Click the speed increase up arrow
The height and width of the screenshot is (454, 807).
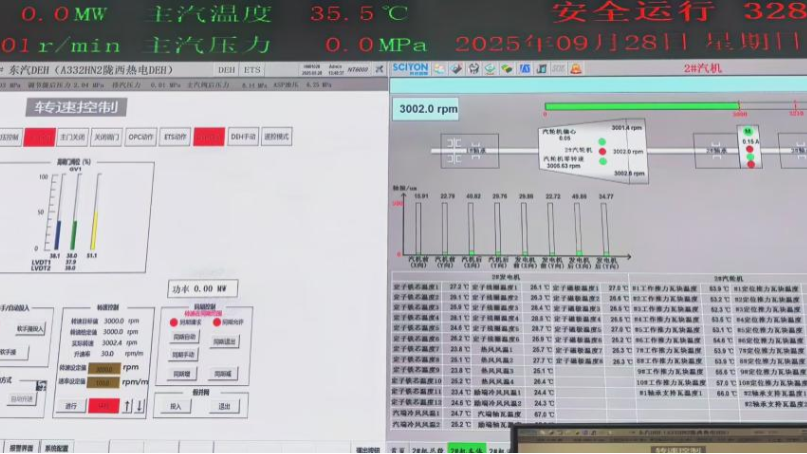127,405
